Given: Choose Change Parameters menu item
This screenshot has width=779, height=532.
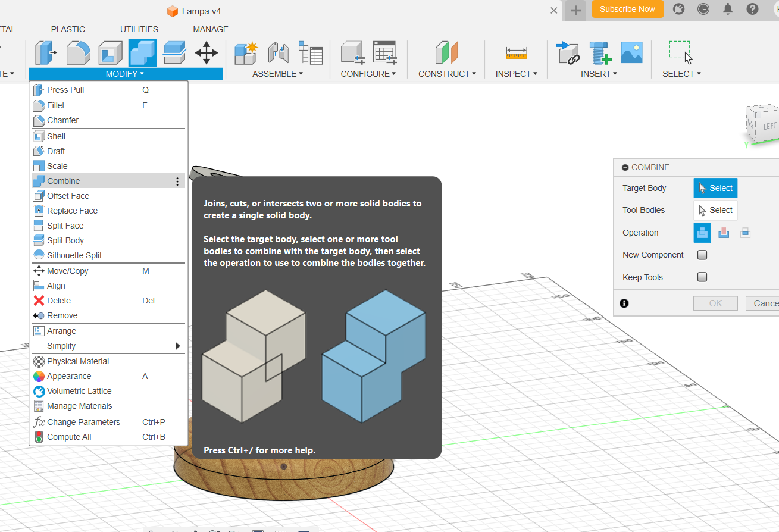Looking at the screenshot, I should 108,422.
